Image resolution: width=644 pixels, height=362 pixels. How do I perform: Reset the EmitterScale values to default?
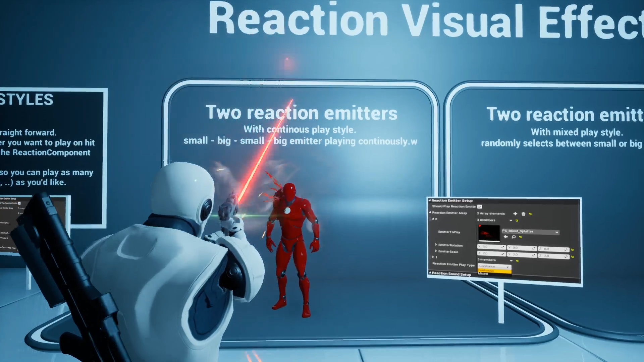click(x=572, y=257)
